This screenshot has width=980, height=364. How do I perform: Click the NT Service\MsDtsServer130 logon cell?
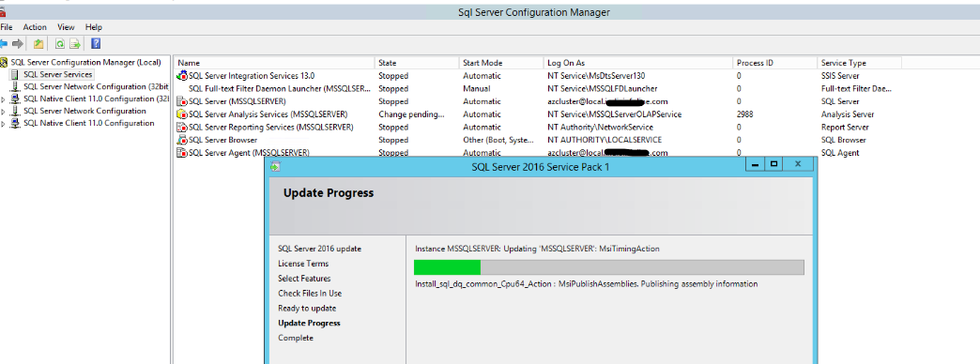click(x=596, y=76)
